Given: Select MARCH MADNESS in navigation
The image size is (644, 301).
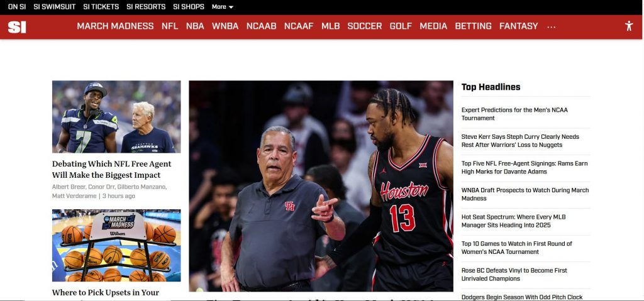Looking at the screenshot, I should 115,26.
